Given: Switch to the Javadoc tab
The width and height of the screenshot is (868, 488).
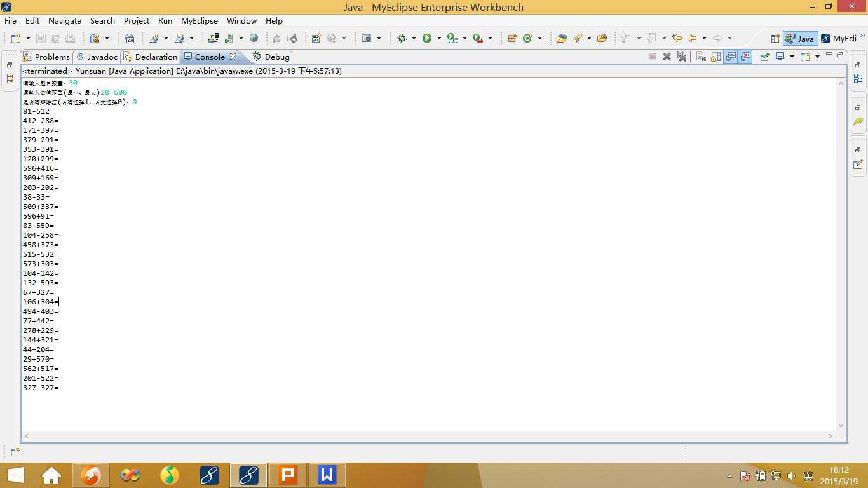Looking at the screenshot, I should click(x=97, y=57).
